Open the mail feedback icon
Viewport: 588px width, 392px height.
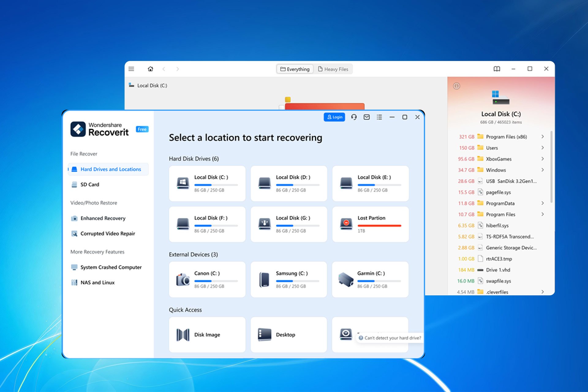click(367, 117)
